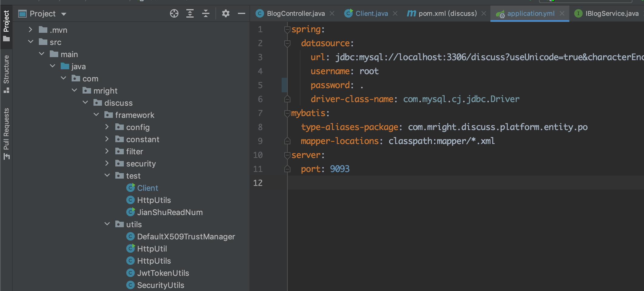Collapse the src folder

tap(31, 42)
